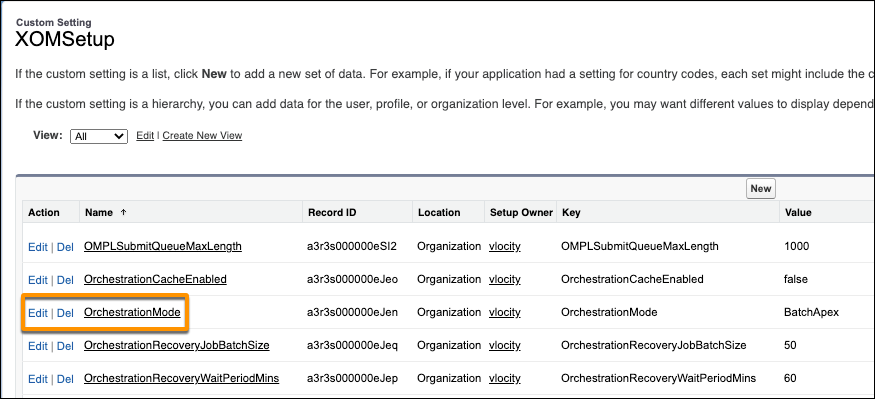Viewport: 875px width, 399px height.
Task: Edit the OMPLSubmitQueueMaxLength row
Action: [38, 247]
